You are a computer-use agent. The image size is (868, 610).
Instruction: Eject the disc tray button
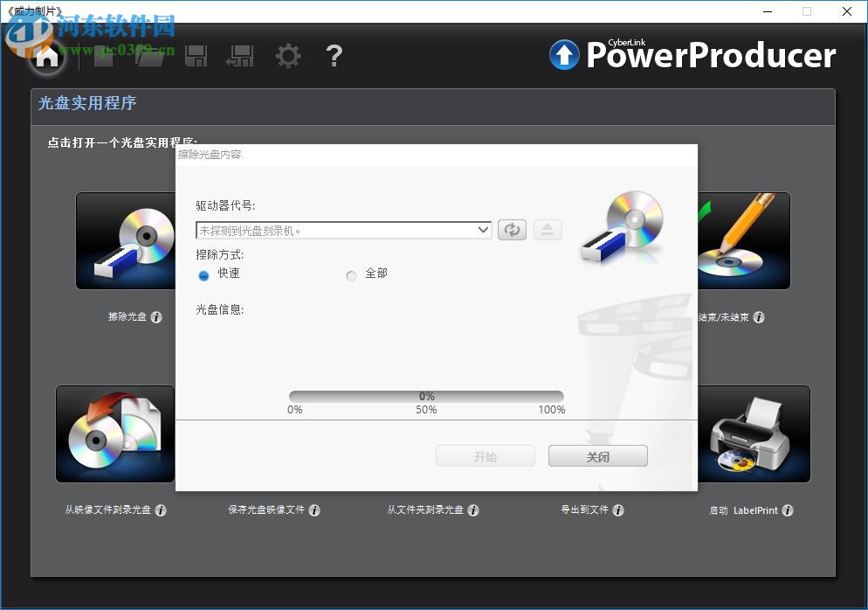[x=548, y=230]
